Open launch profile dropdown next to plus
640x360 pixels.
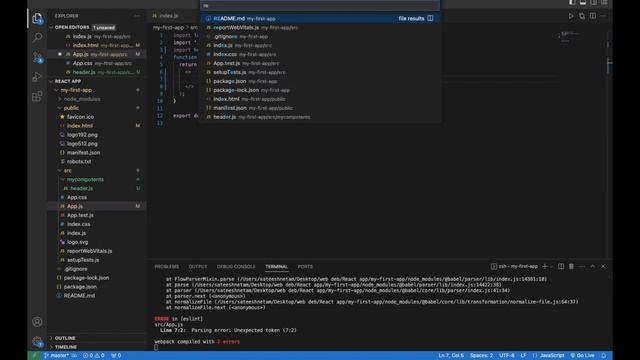tap(552, 267)
